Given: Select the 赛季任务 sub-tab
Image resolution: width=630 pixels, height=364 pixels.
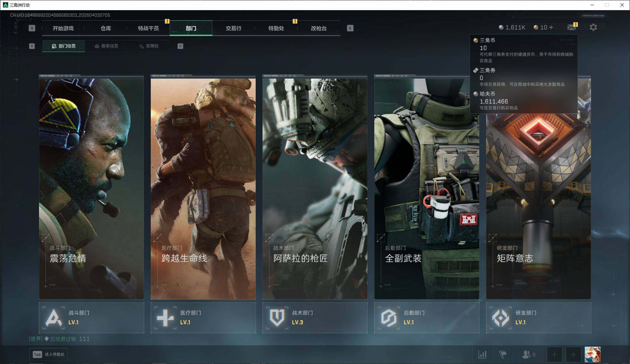Looking at the screenshot, I should pyautogui.click(x=106, y=46).
